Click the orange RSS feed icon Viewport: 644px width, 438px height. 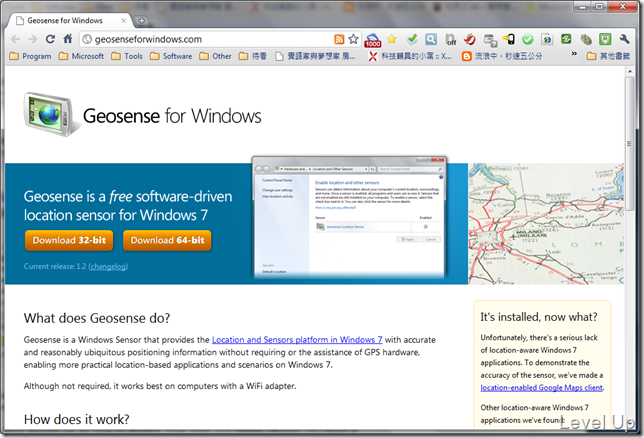[339, 39]
